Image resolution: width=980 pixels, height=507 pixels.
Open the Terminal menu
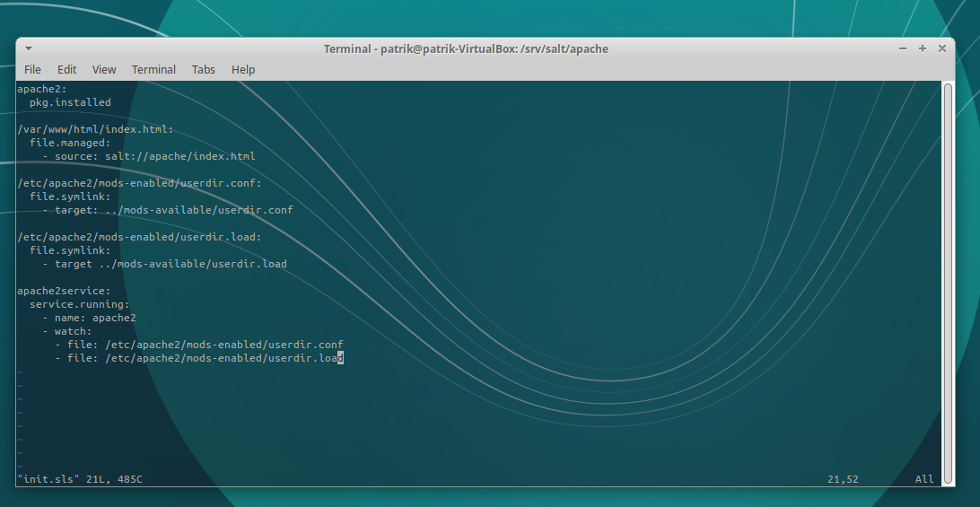coord(153,69)
